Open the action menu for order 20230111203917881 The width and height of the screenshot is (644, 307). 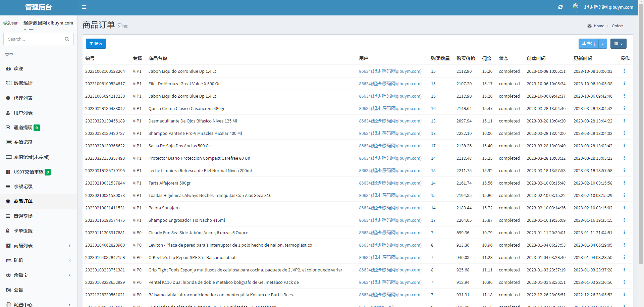click(x=624, y=233)
